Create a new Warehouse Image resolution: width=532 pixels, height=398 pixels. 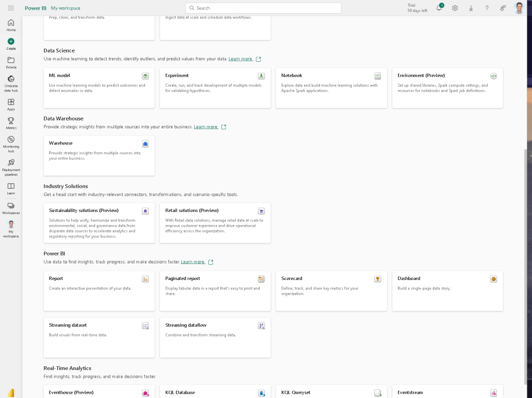(99, 156)
